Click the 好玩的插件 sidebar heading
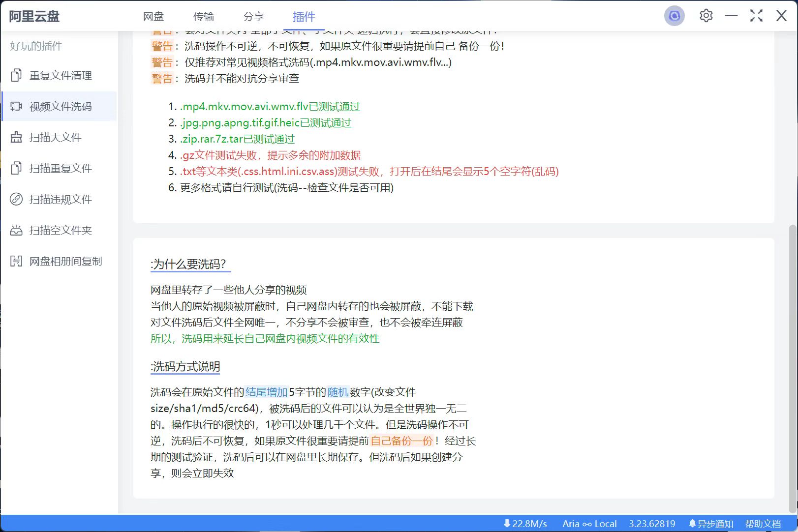Image resolution: width=798 pixels, height=532 pixels. tap(36, 46)
